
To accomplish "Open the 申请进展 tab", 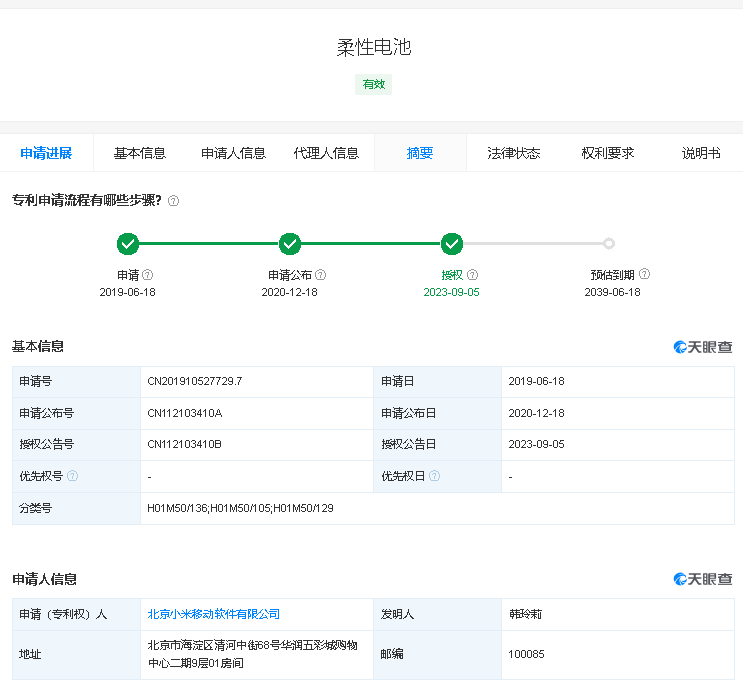I will tap(46, 153).
